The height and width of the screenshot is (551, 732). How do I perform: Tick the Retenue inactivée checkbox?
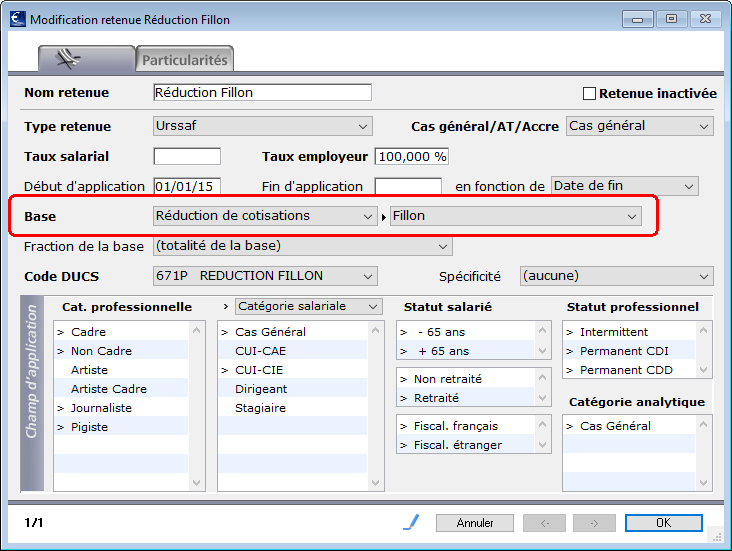point(589,94)
